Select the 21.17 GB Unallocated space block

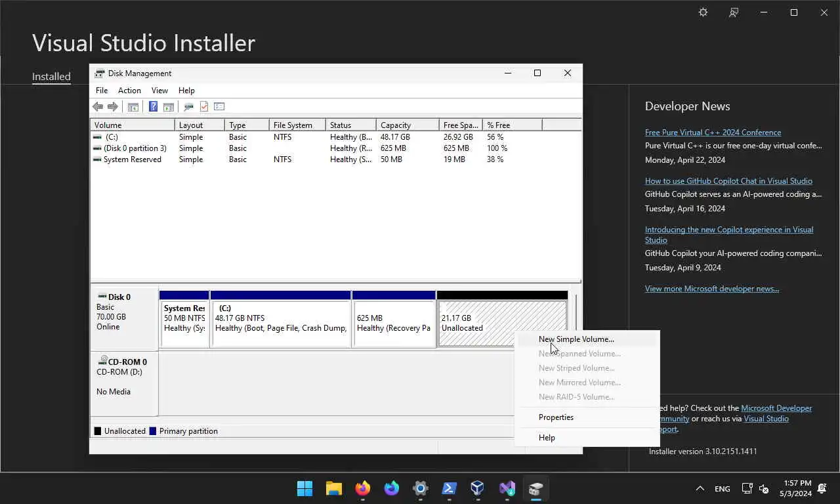502,319
